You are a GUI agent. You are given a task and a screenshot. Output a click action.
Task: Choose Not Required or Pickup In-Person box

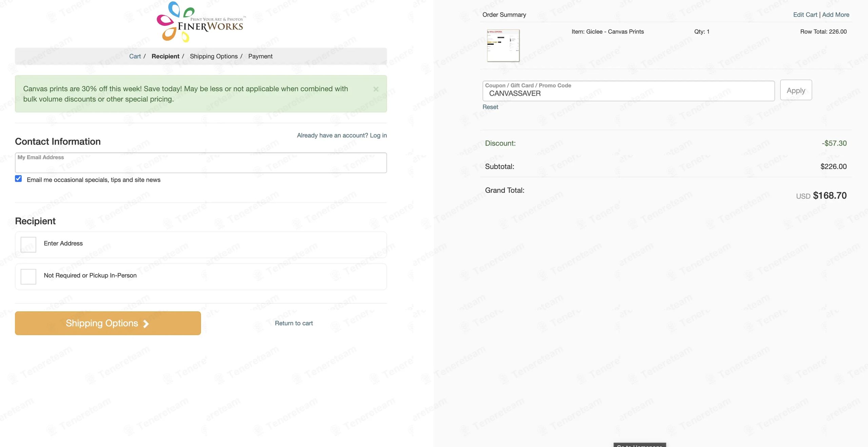tap(28, 276)
